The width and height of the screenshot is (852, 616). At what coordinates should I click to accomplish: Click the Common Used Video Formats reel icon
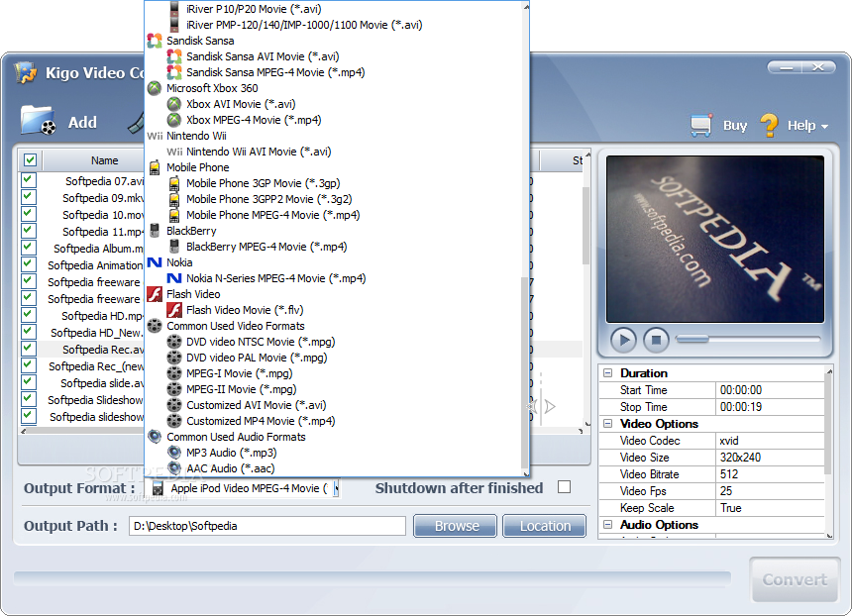click(155, 326)
